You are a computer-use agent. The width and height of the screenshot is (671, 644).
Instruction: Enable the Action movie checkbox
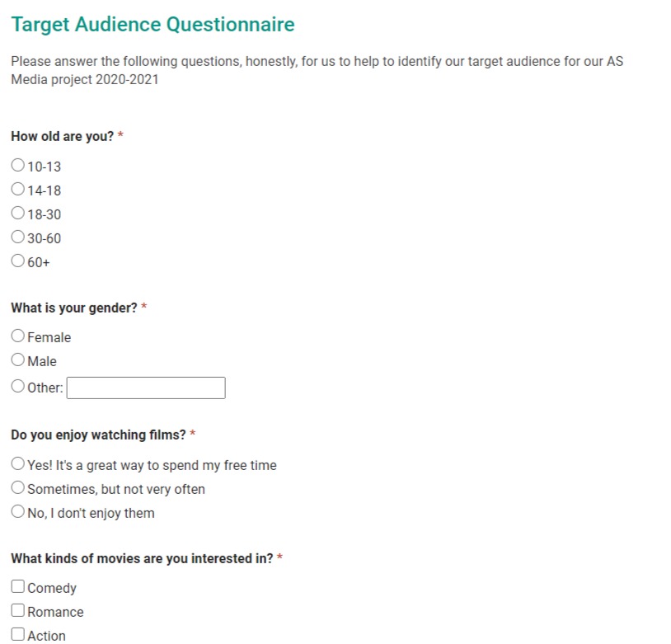(x=18, y=634)
